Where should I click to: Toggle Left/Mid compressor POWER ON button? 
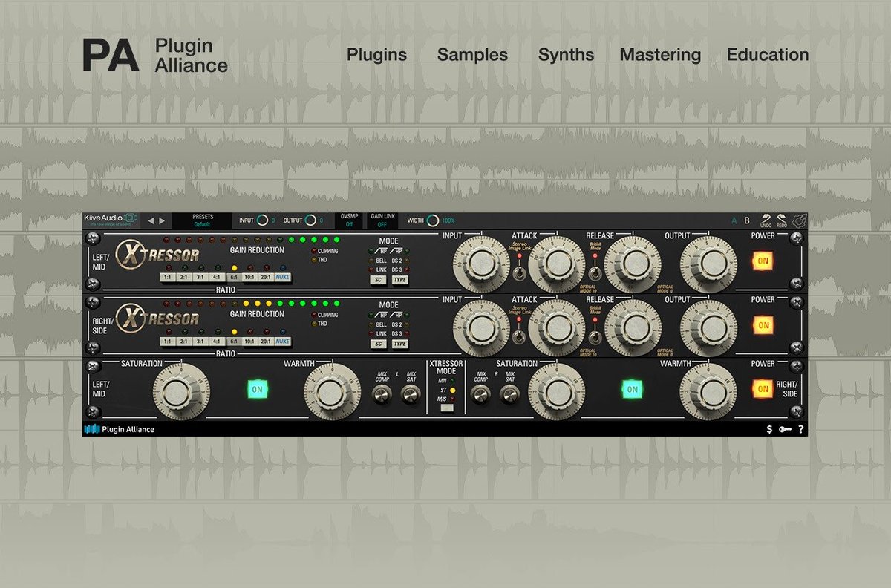point(762,261)
